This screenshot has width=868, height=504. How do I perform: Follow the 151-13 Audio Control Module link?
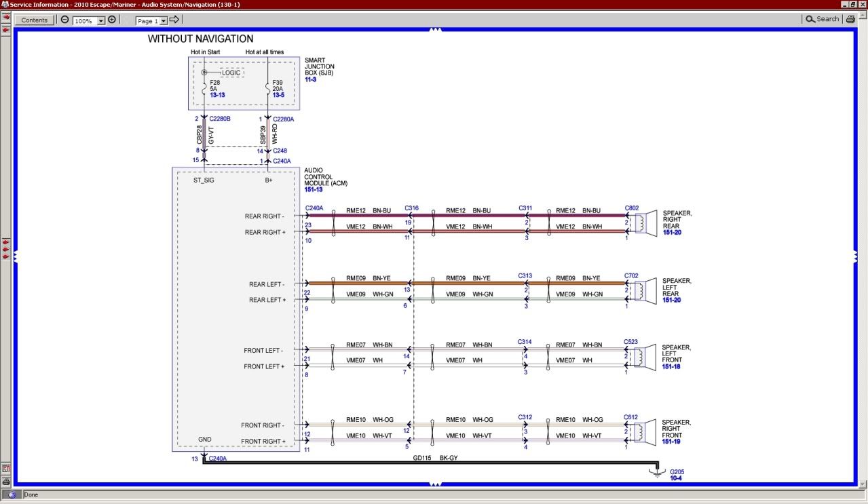[314, 190]
